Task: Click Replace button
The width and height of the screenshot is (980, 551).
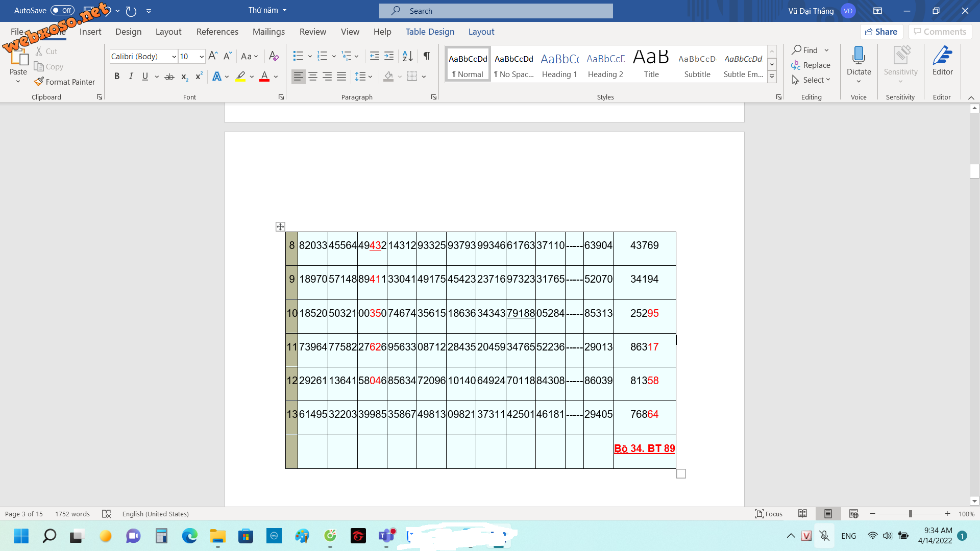Action: [811, 65]
